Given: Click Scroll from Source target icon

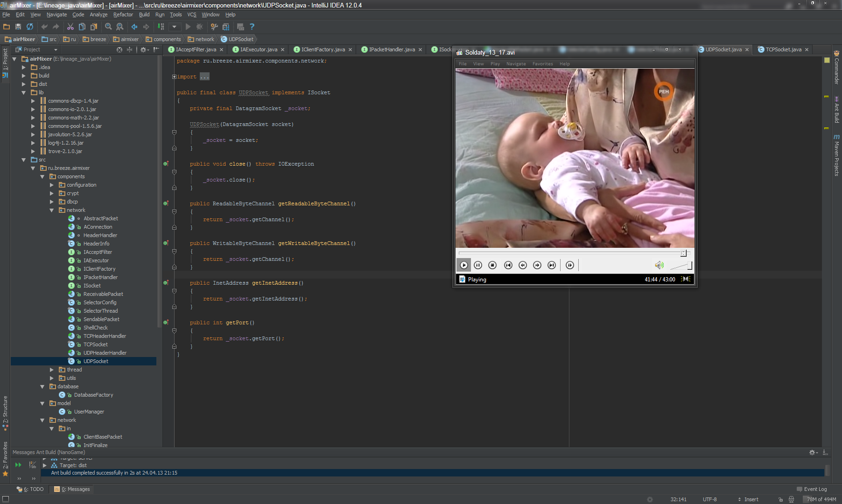Looking at the screenshot, I should pos(119,49).
